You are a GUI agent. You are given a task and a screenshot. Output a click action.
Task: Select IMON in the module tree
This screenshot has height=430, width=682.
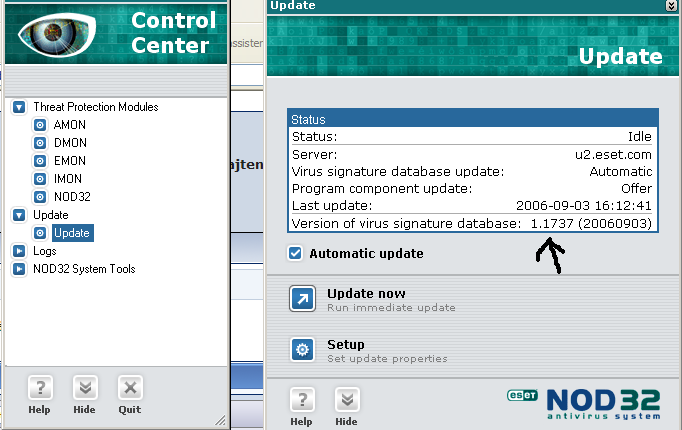point(67,179)
